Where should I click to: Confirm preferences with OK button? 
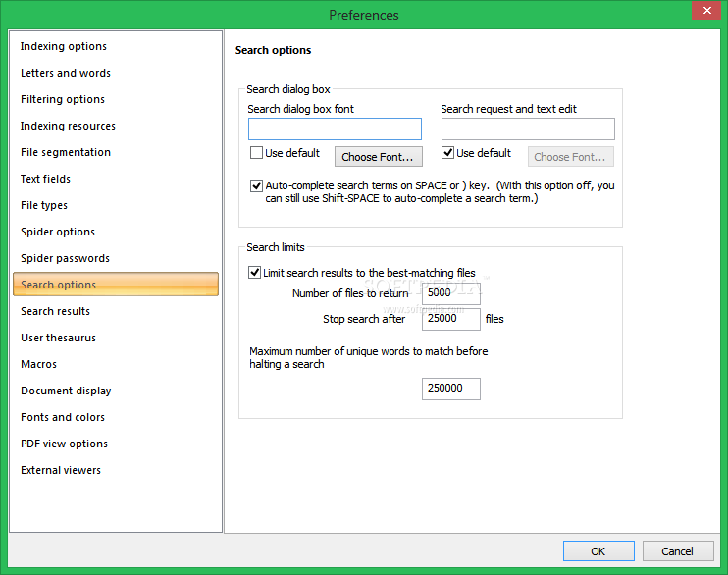pyautogui.click(x=598, y=550)
